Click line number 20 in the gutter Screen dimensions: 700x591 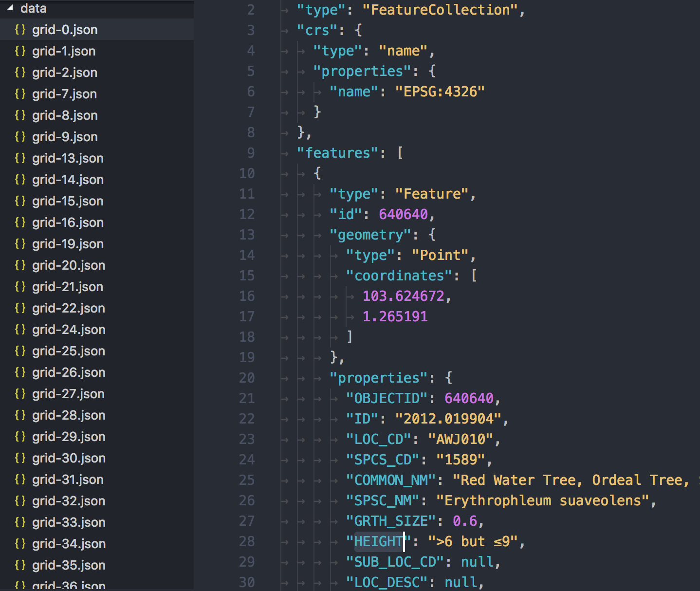(x=247, y=378)
